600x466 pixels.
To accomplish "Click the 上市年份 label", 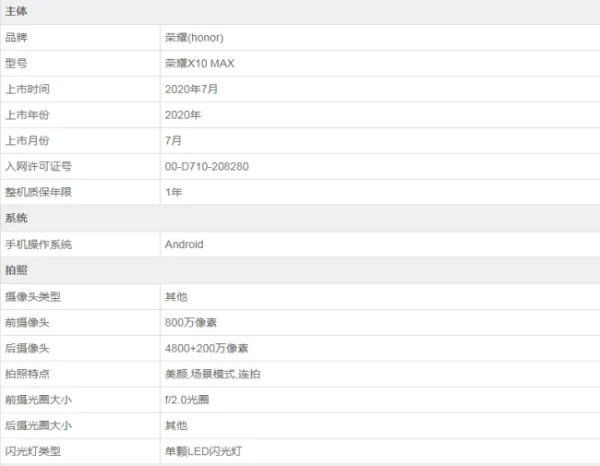I will point(27,115).
